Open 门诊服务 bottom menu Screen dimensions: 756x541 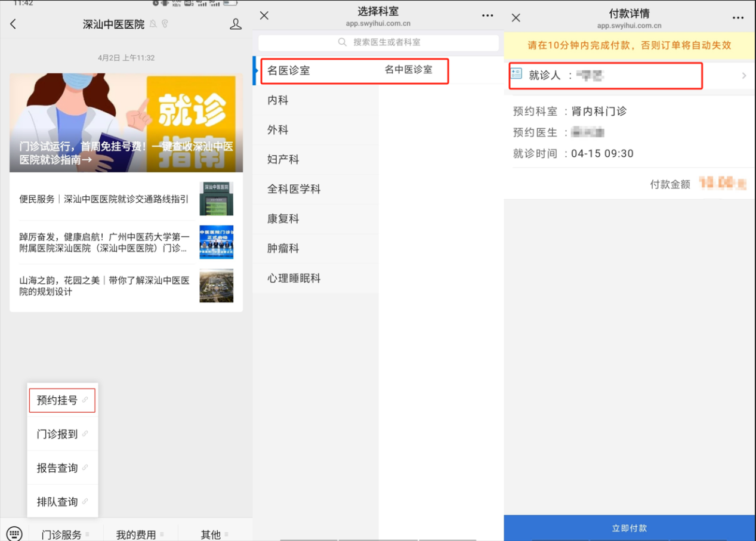click(65, 534)
